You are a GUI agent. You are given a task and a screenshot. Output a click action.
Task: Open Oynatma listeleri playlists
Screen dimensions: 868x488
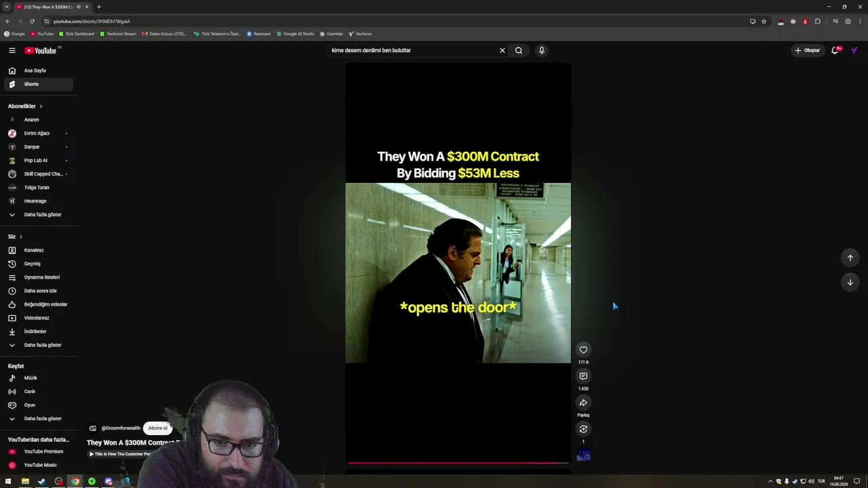point(39,277)
